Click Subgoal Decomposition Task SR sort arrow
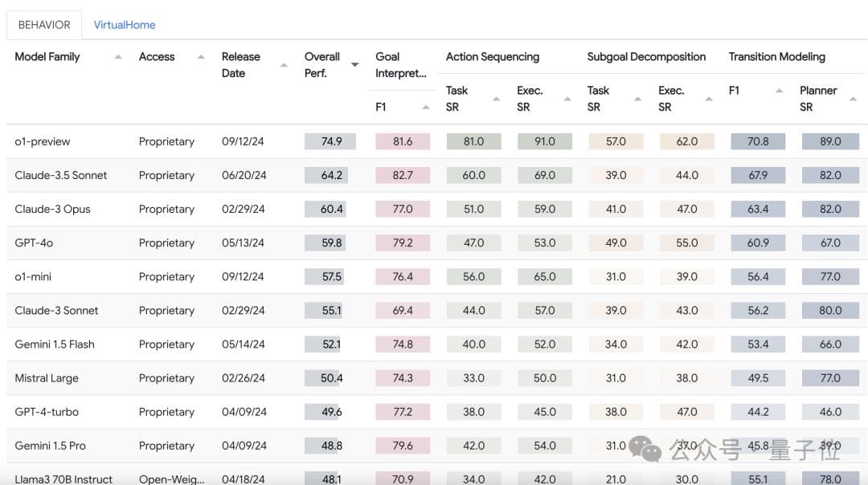The width and height of the screenshot is (868, 485). point(637,99)
